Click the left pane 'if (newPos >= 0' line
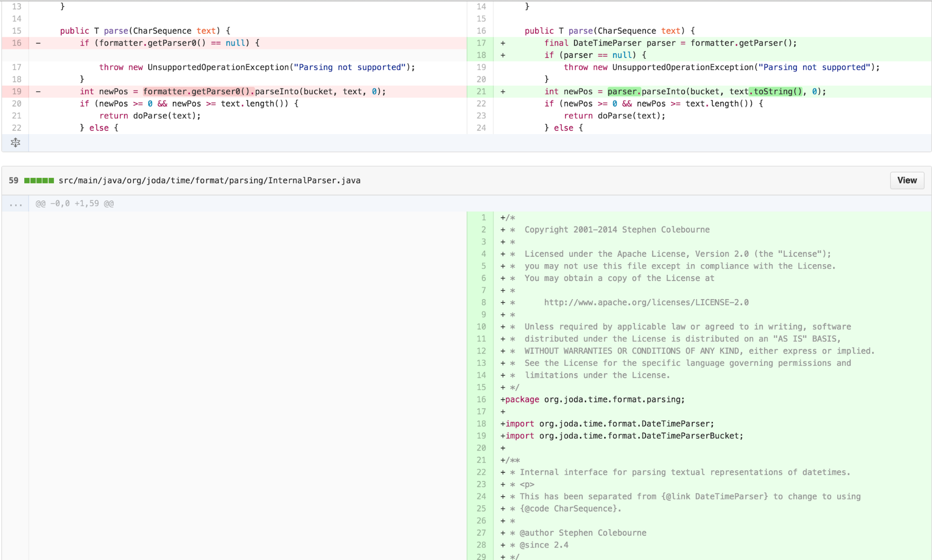The height and width of the screenshot is (560, 932). 189,103
